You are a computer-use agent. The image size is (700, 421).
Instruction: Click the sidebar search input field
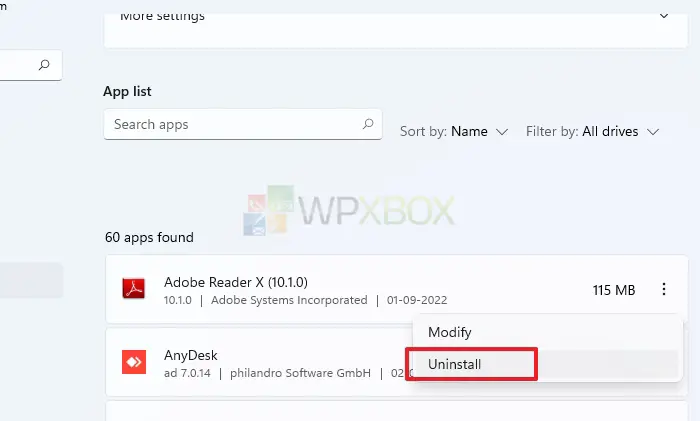point(31,65)
